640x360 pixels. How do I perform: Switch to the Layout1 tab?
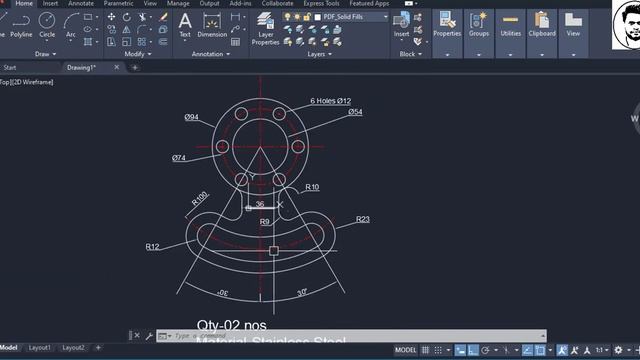[40, 348]
